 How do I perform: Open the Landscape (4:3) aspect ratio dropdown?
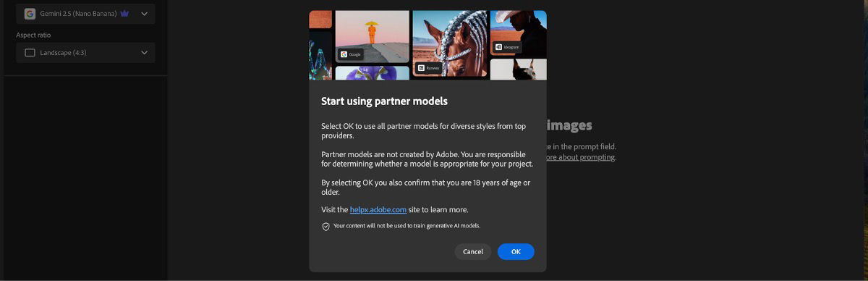pos(85,52)
